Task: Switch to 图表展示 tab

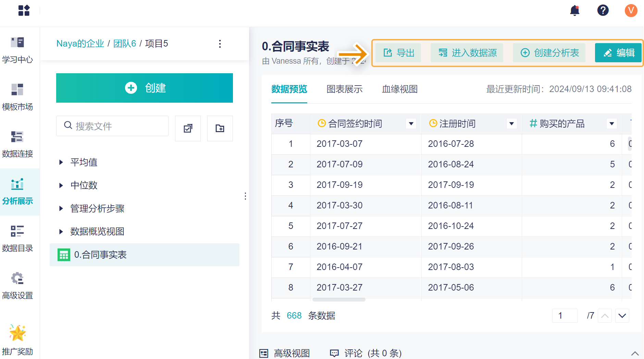Action: coord(345,89)
